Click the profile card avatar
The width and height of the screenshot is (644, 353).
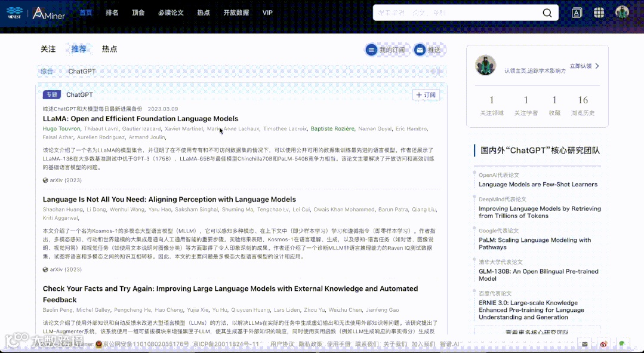point(485,65)
